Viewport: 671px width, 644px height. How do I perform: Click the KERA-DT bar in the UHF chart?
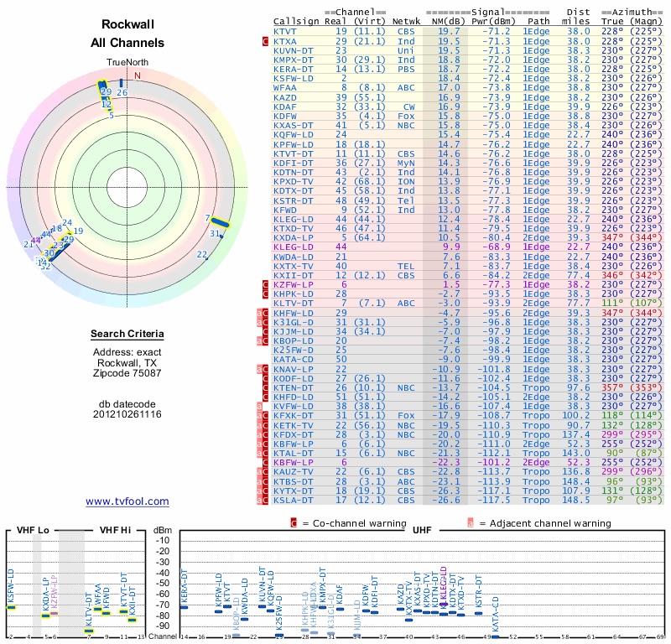(184, 607)
